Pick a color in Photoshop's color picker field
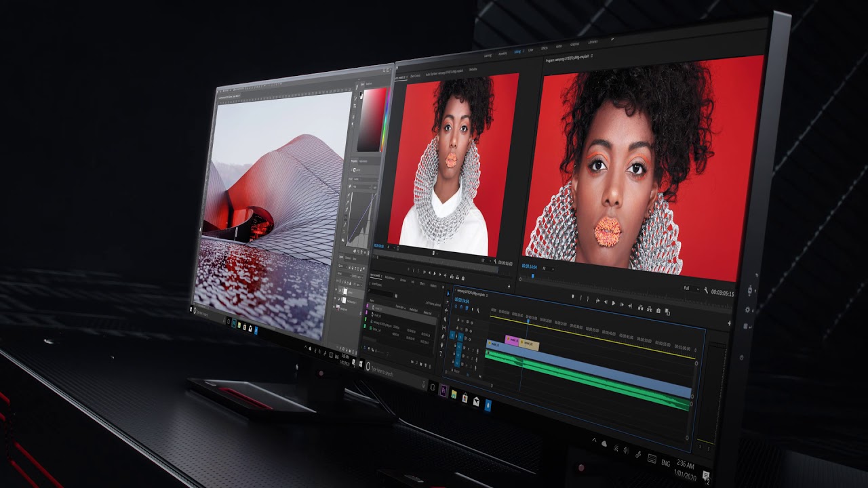The width and height of the screenshot is (868, 488). [370, 119]
